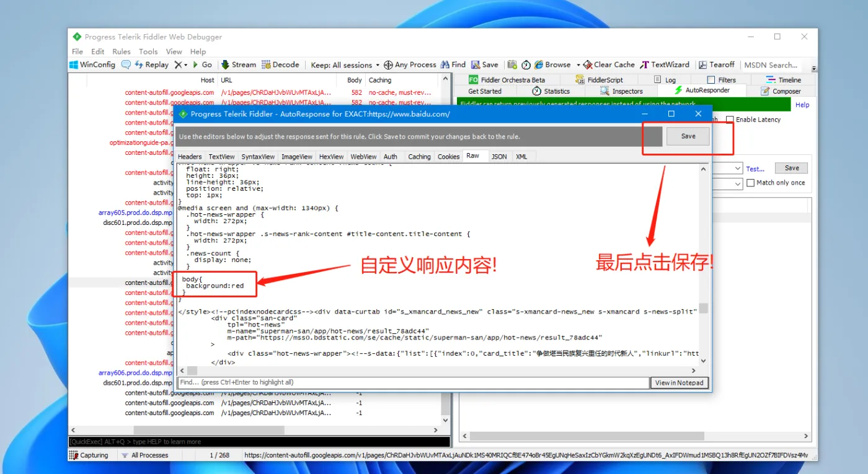Image resolution: width=868 pixels, height=474 pixels.
Task: Select the optimizationguide-pa.g session row
Action: [x=141, y=143]
